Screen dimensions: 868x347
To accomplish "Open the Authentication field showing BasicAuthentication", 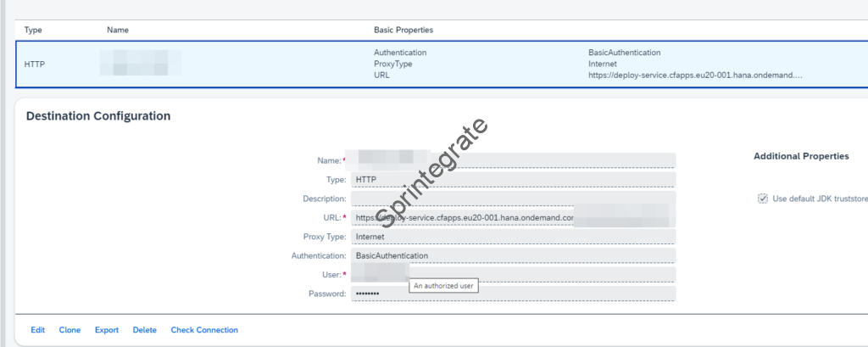I will [x=513, y=255].
